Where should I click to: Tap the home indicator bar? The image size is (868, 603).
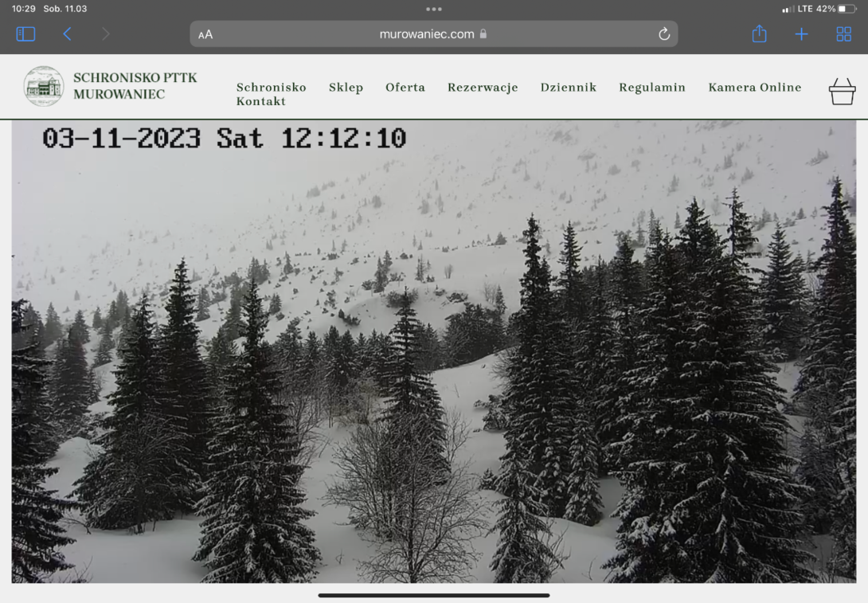(434, 596)
